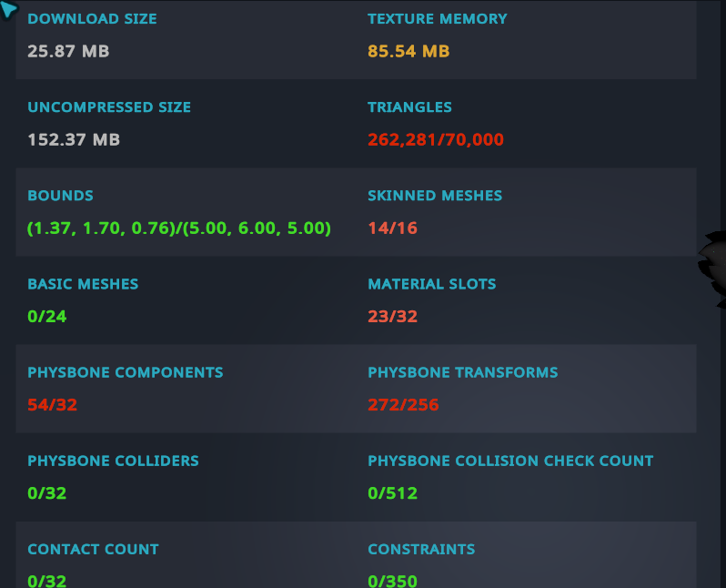Image resolution: width=726 pixels, height=588 pixels.
Task: Select the 23/32 material slots value
Action: coord(393,317)
